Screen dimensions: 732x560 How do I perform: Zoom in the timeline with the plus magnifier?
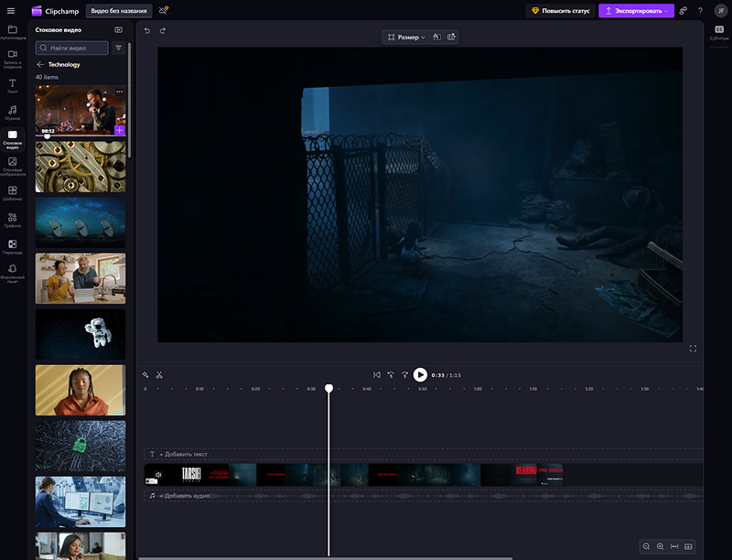[x=660, y=546]
